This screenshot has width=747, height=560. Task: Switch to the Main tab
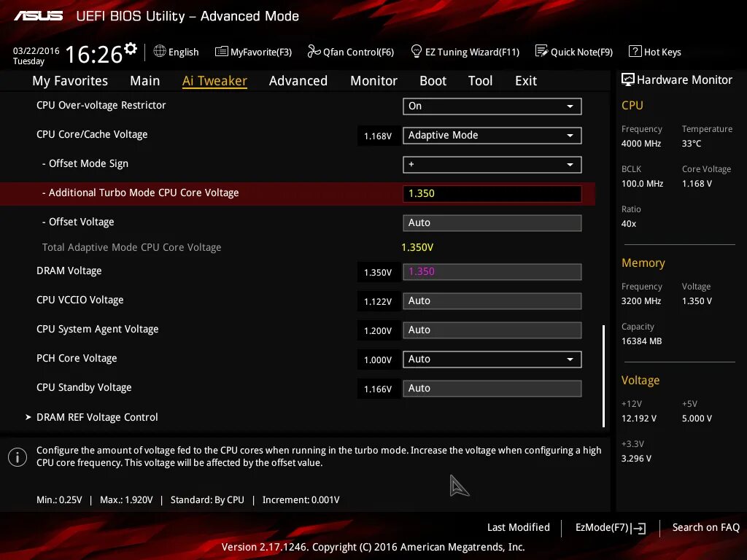click(x=145, y=80)
